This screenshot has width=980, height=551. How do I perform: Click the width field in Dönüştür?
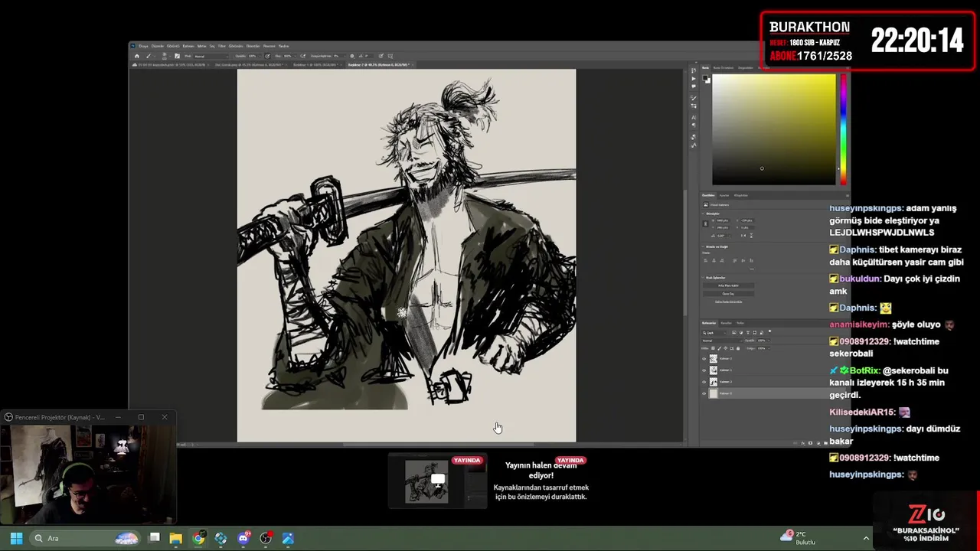tap(723, 220)
